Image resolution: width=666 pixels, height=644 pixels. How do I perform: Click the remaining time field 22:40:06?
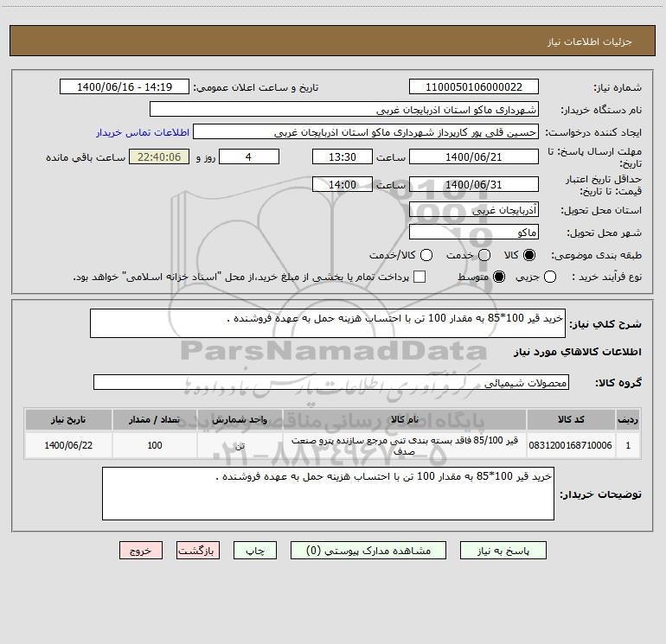159,156
